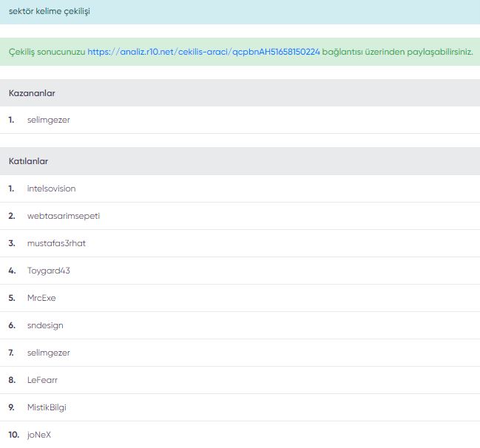
Task: Select participant 'joNeX'
Action: pyautogui.click(x=39, y=435)
